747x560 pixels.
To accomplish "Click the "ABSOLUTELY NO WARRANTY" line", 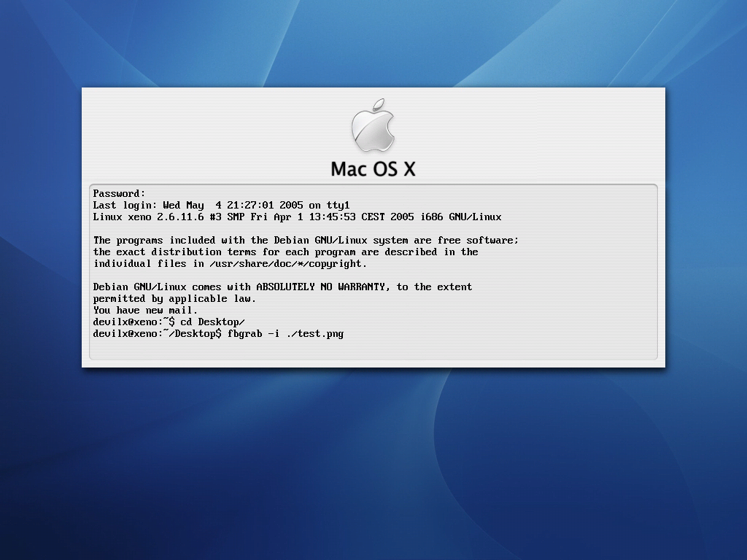I will click(282, 287).
